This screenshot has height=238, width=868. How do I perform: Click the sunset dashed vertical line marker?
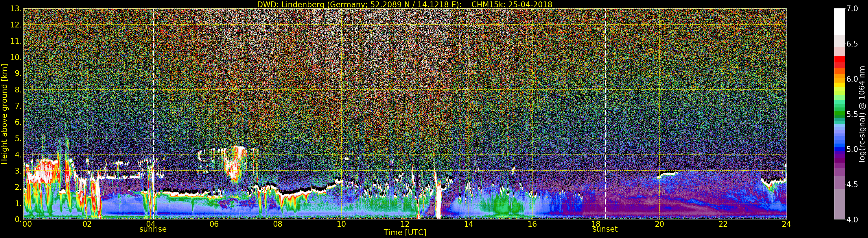[605, 114]
